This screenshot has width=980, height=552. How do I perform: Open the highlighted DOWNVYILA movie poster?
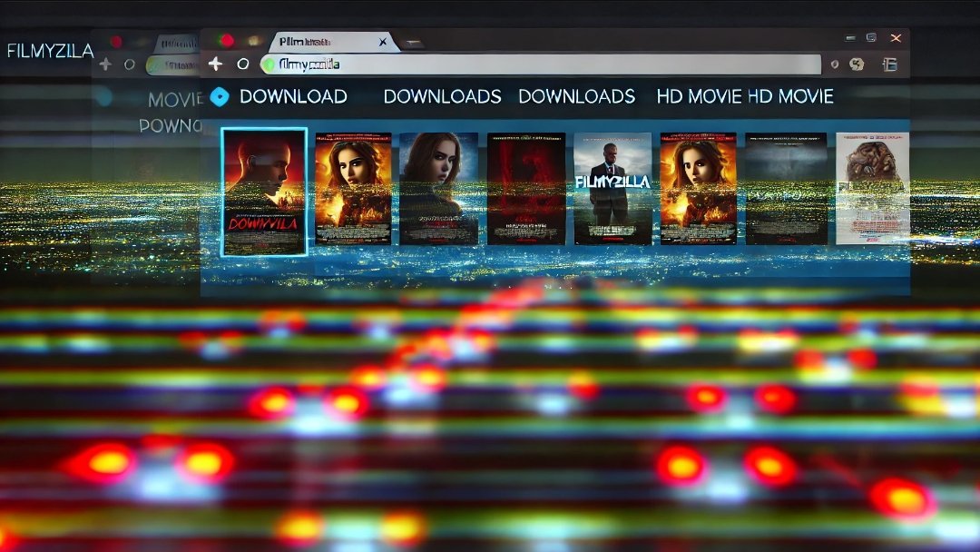pos(264,192)
